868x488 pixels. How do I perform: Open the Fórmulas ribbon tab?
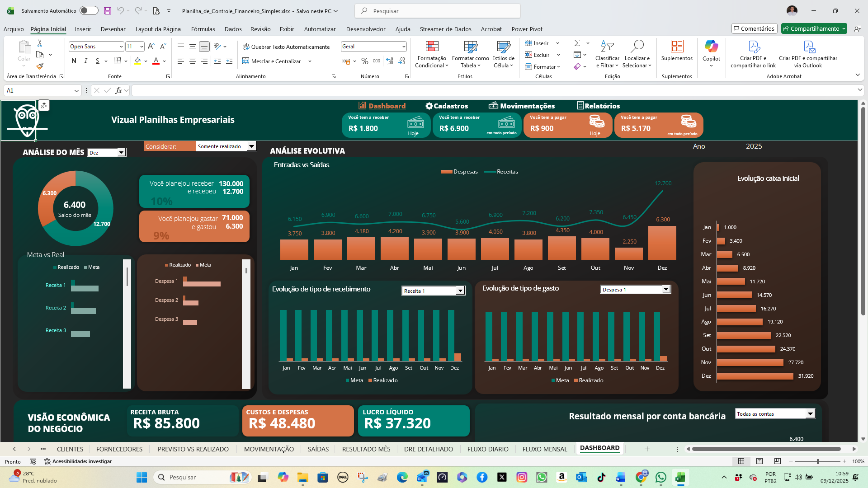[203, 29]
